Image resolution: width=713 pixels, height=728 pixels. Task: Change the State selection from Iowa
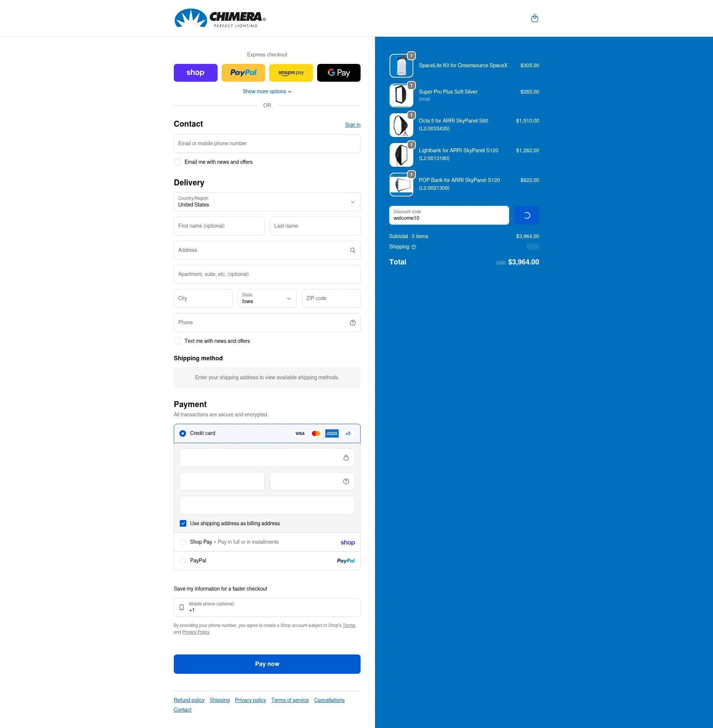[x=267, y=298]
